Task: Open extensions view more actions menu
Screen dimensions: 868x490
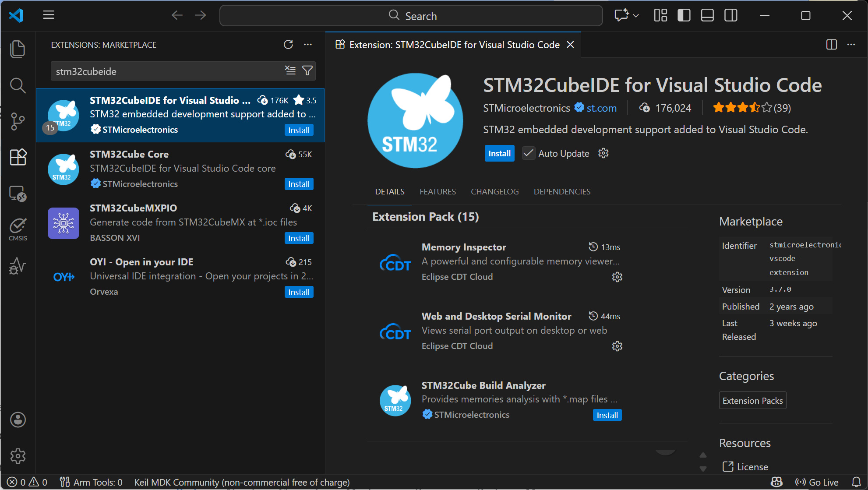Action: coord(308,45)
